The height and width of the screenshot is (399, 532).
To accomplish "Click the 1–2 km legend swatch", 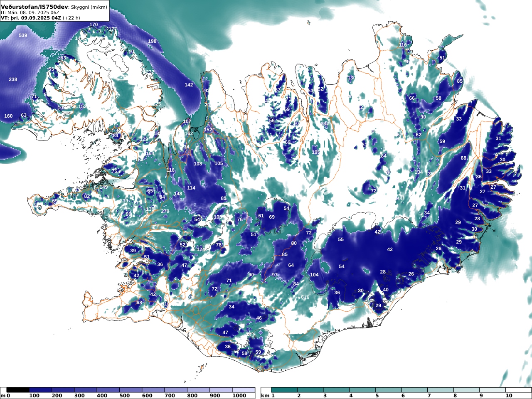I will point(284,390).
